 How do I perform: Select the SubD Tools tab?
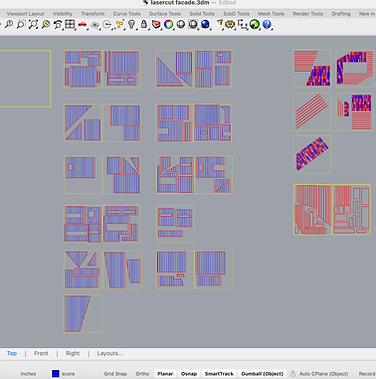click(236, 14)
